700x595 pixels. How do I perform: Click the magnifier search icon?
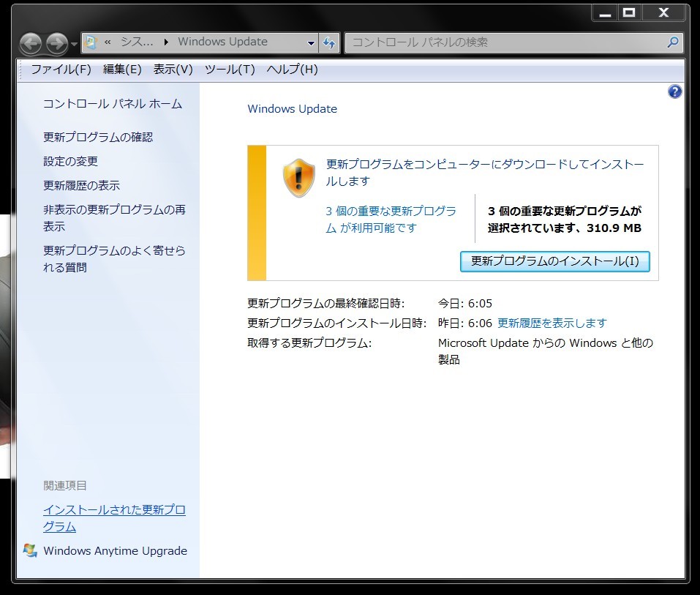point(672,42)
